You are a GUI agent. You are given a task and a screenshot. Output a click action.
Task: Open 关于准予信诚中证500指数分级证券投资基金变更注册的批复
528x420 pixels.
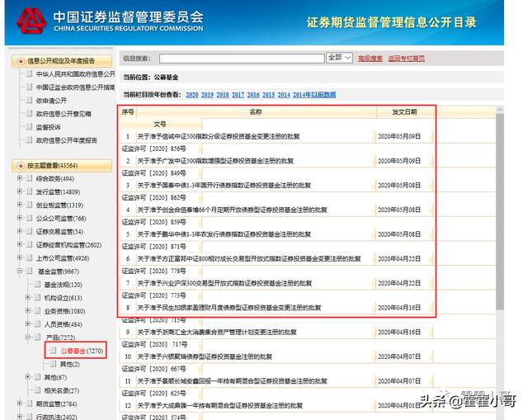(x=218, y=136)
